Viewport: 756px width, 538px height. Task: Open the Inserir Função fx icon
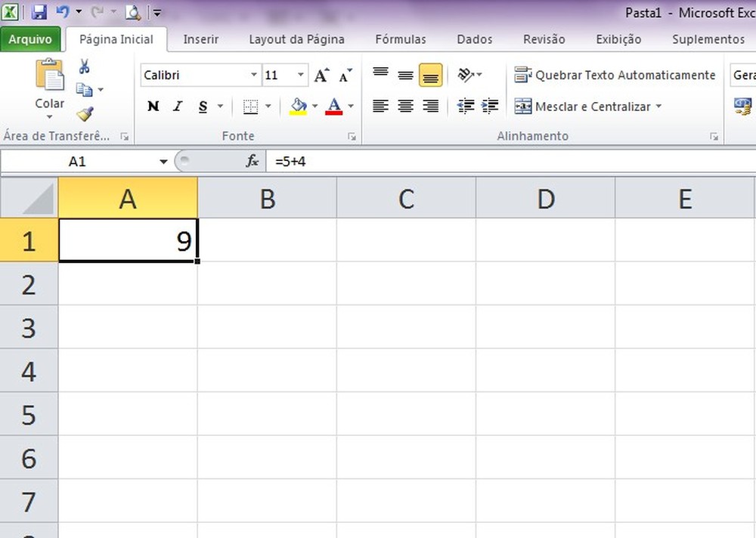pos(252,161)
